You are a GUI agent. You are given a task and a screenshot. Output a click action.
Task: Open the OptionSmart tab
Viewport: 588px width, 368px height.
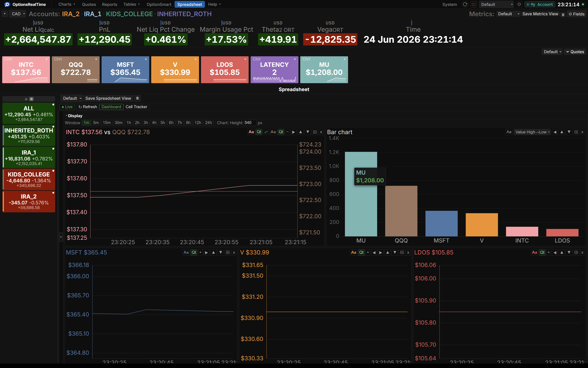159,4
